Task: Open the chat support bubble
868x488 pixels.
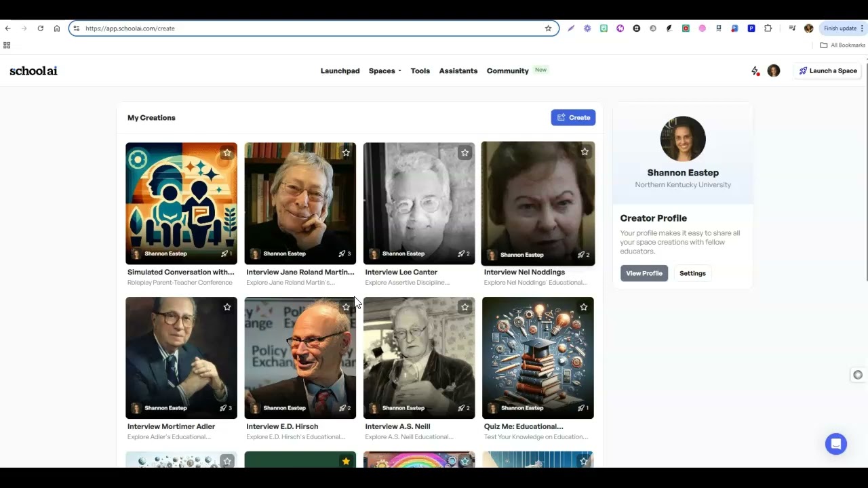Action: click(836, 444)
